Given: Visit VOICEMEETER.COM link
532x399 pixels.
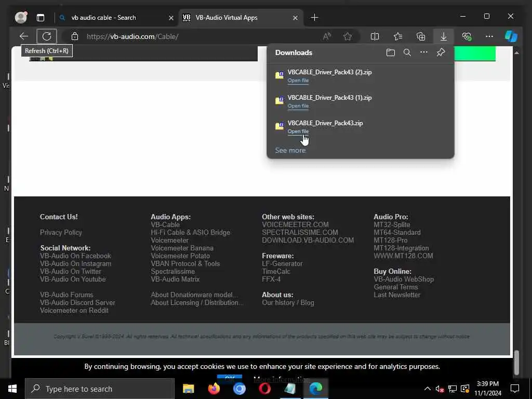Looking at the screenshot, I should (295, 224).
